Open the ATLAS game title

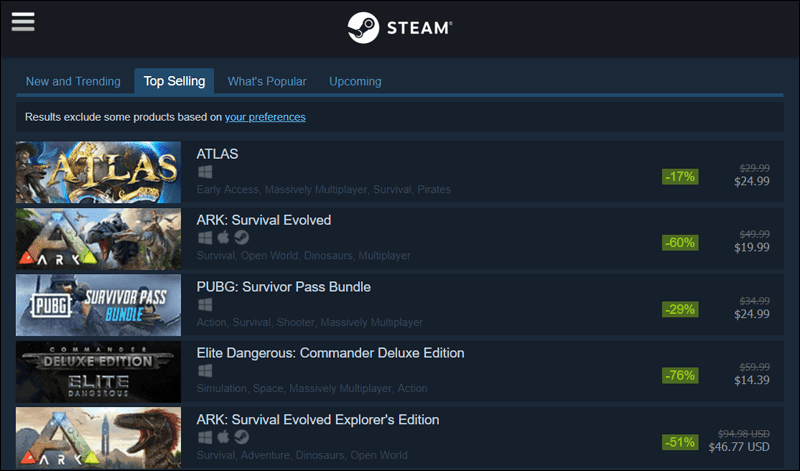[x=217, y=154]
